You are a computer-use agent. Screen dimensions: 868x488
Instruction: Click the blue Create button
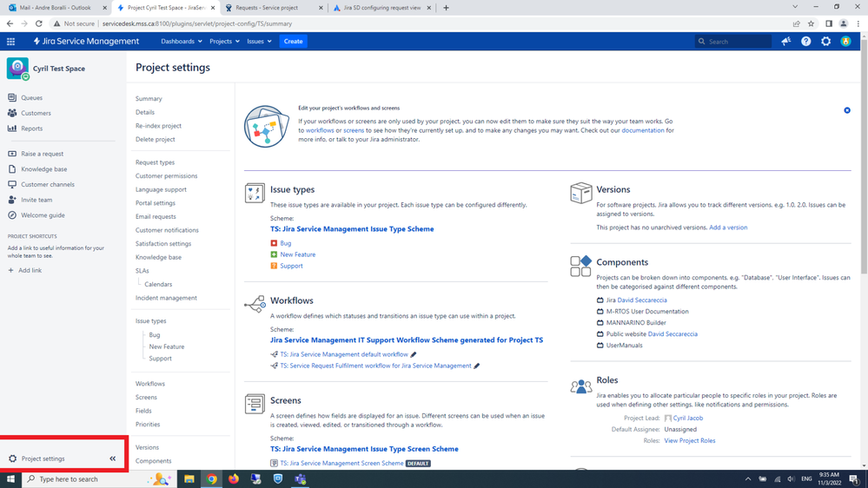pyautogui.click(x=294, y=42)
